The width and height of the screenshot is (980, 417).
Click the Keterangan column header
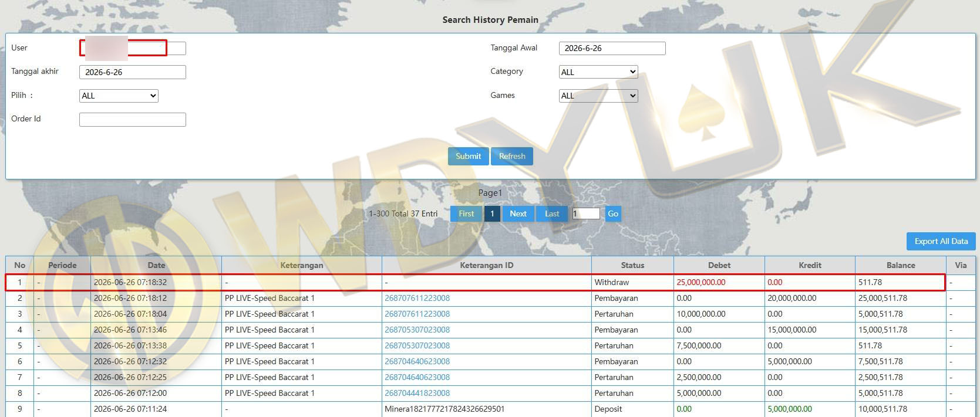(302, 265)
